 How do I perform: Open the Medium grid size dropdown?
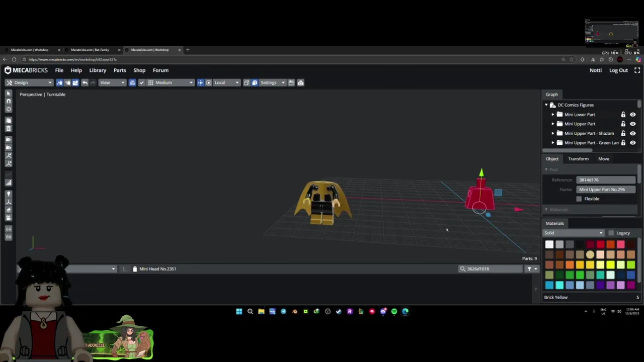(170, 82)
